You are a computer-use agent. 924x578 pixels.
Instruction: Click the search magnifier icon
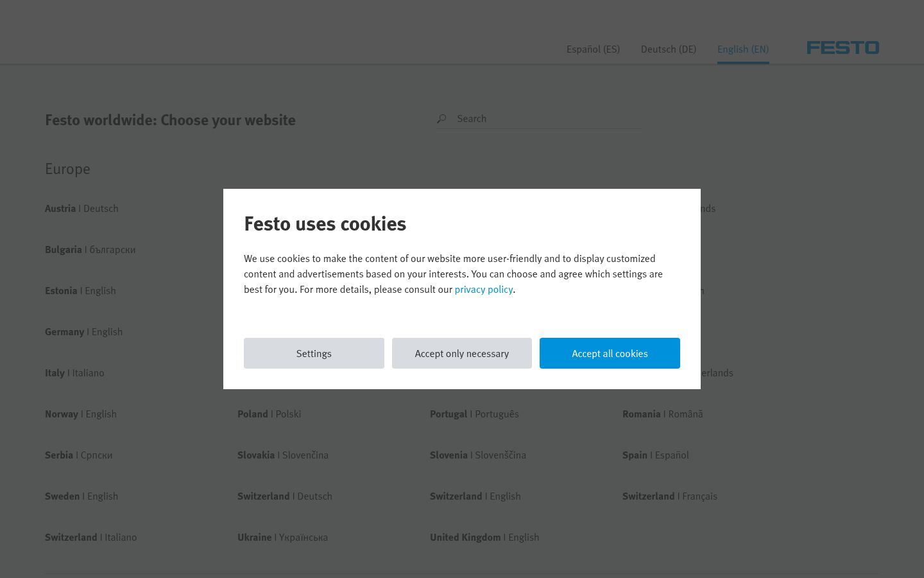pyautogui.click(x=441, y=119)
